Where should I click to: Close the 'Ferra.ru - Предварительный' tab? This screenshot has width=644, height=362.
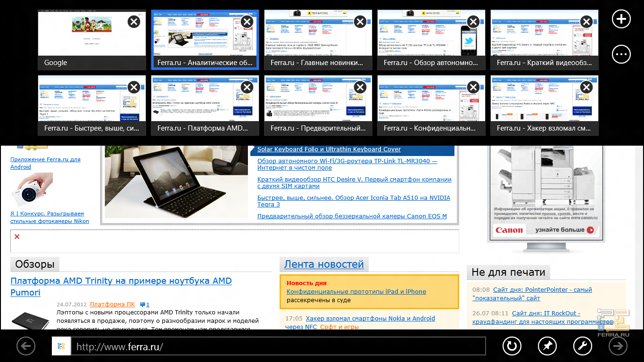[360, 87]
